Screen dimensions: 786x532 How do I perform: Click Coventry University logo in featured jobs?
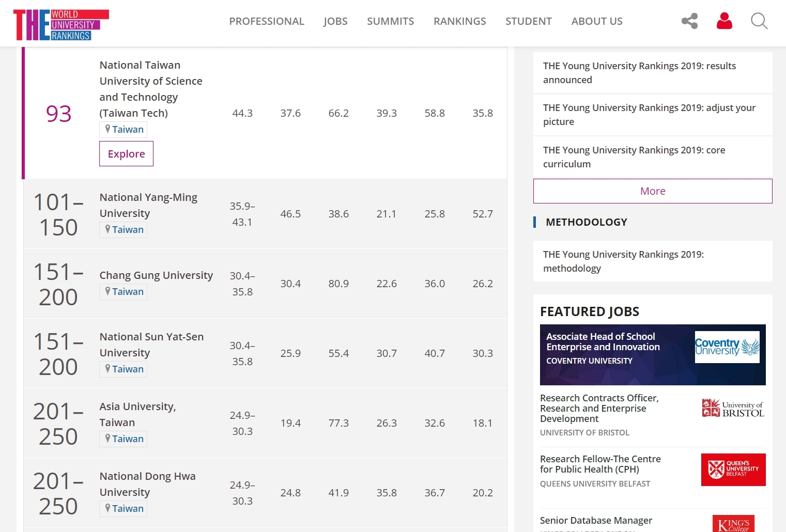click(727, 347)
